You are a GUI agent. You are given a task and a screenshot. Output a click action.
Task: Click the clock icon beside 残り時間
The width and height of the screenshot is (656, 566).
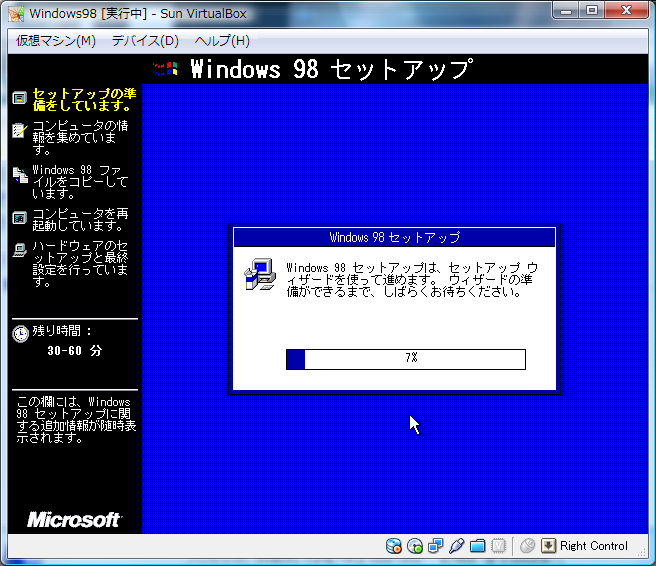20,334
